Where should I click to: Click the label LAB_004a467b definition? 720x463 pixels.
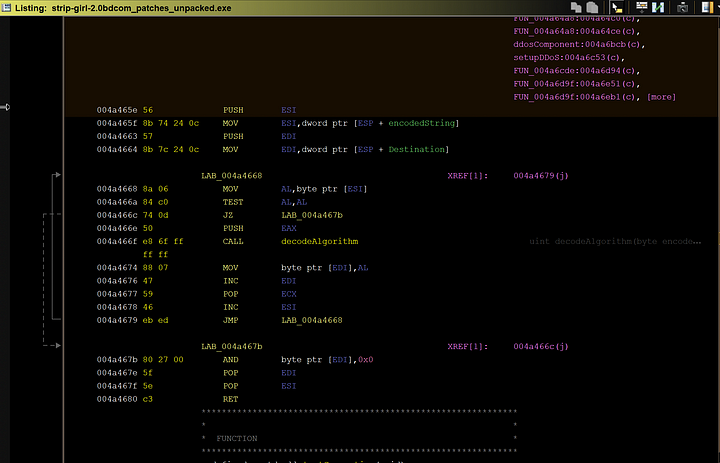[x=232, y=347]
